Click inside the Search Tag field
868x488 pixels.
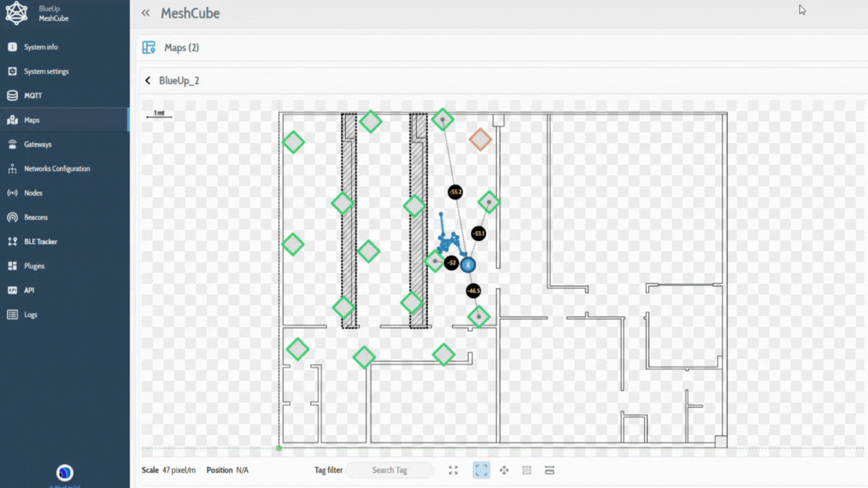390,470
